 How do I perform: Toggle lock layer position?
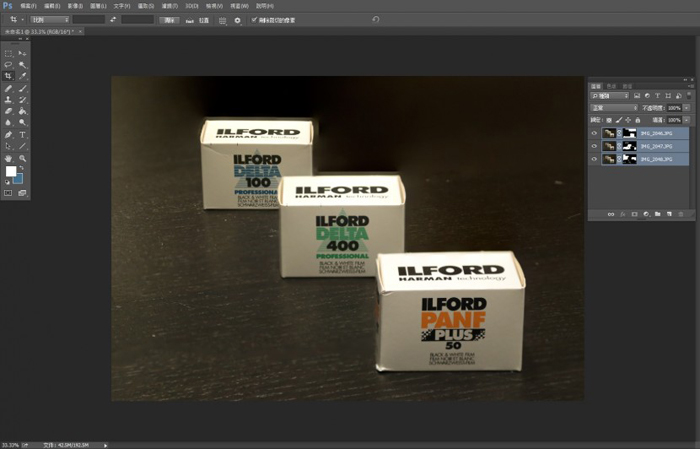point(628,120)
